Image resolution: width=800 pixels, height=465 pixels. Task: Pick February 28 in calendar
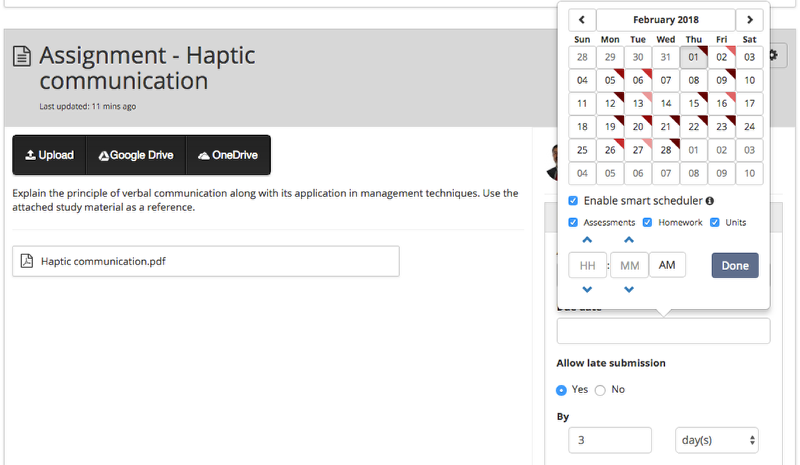tap(666, 150)
